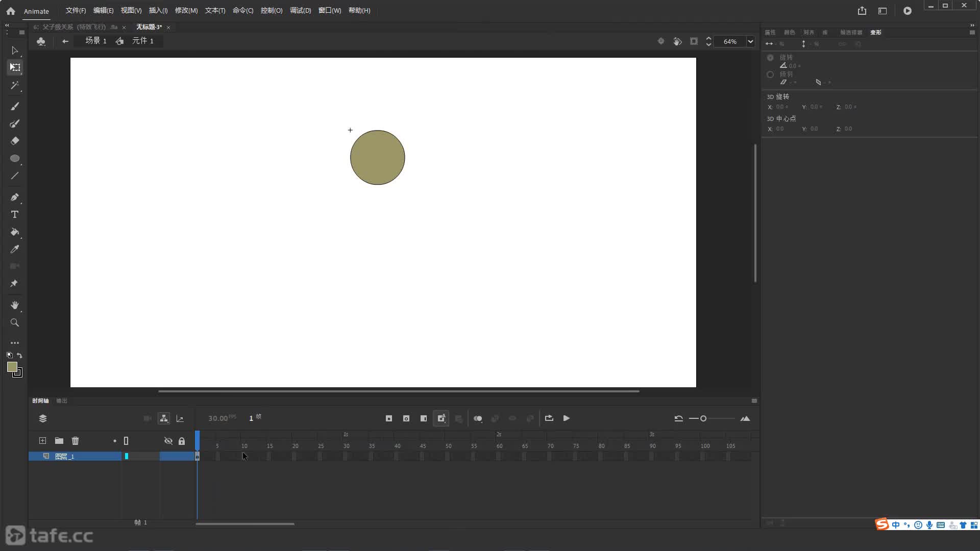This screenshot has width=980, height=551.
Task: Select the Magic Wand tool
Action: tap(15, 85)
